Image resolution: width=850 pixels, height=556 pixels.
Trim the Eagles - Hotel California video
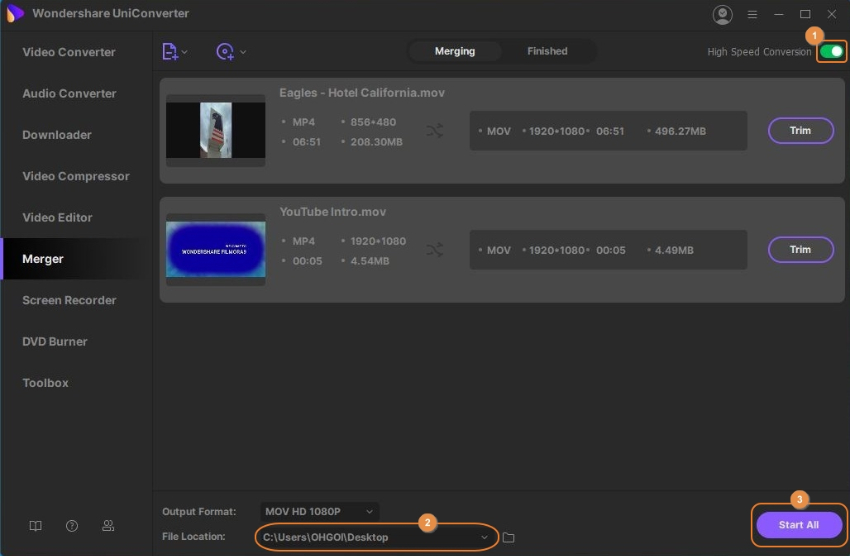coord(800,130)
